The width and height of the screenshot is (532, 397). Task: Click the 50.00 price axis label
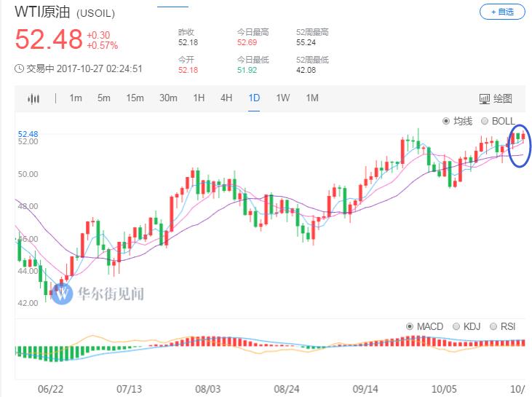click(x=28, y=174)
